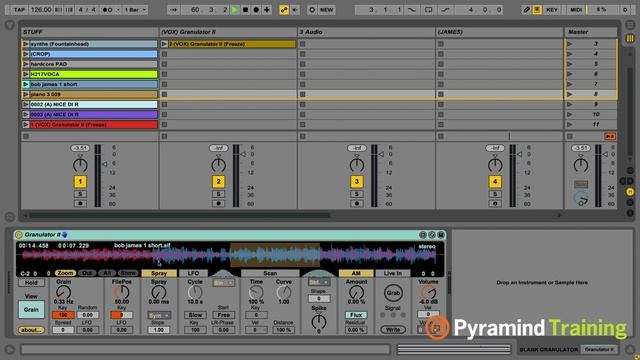Click the Granulator II device activator icon
The width and height of the screenshot is (640, 360).
tap(19, 235)
